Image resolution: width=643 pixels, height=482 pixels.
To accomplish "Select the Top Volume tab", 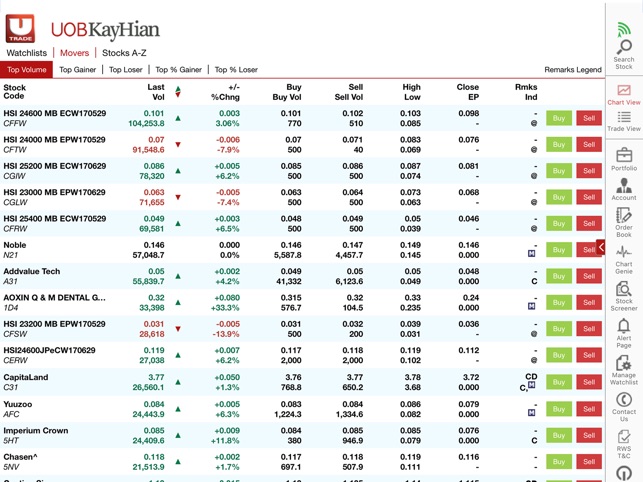I will coord(27,70).
